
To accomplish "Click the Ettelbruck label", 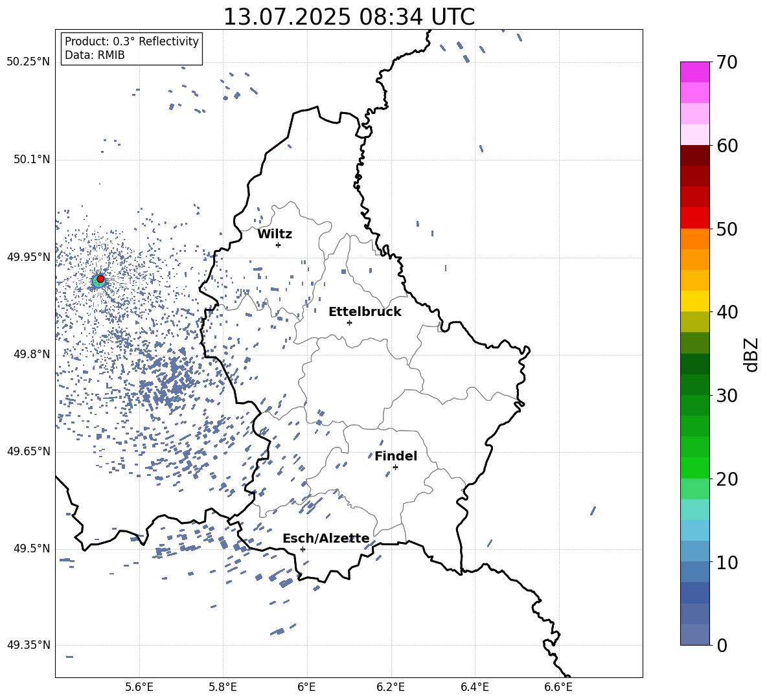I will (x=365, y=312).
